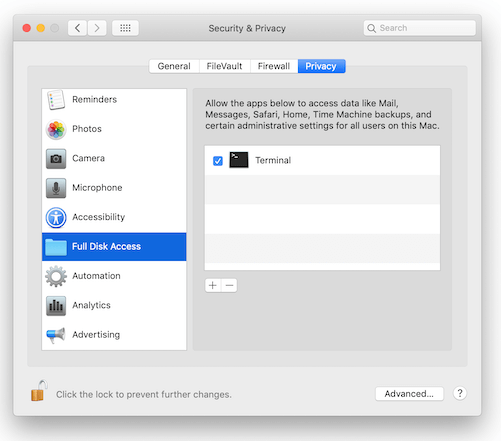Select the Privacy tab
Image resolution: width=501 pixels, height=441 pixels.
pyautogui.click(x=321, y=66)
